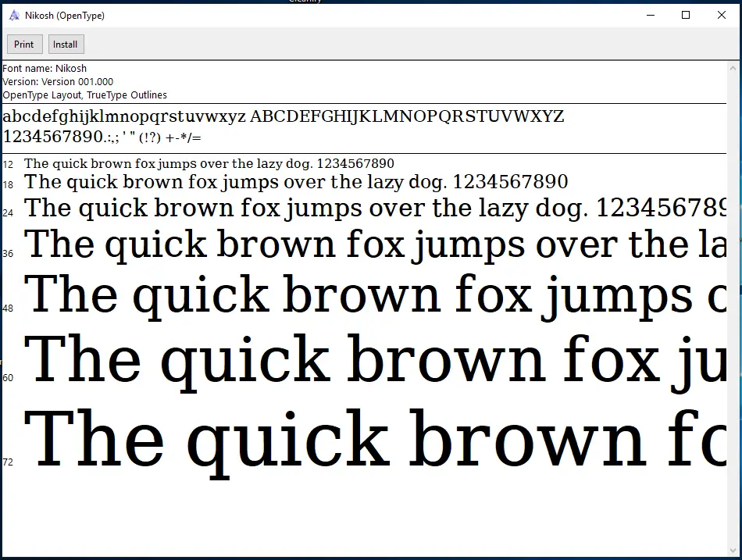Viewport: 742px width, 560px height.
Task: Click the lowercase and uppercase alphabet sample line
Action: click(x=284, y=116)
